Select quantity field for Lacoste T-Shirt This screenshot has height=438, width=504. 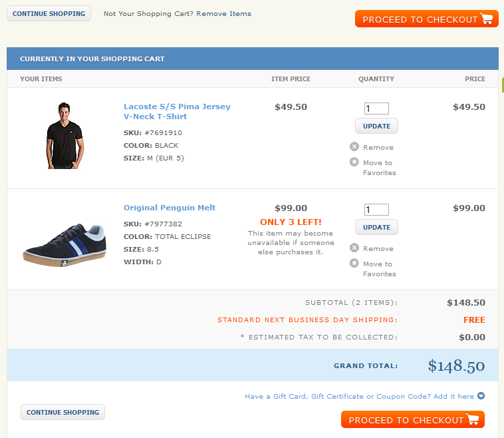coord(376,109)
